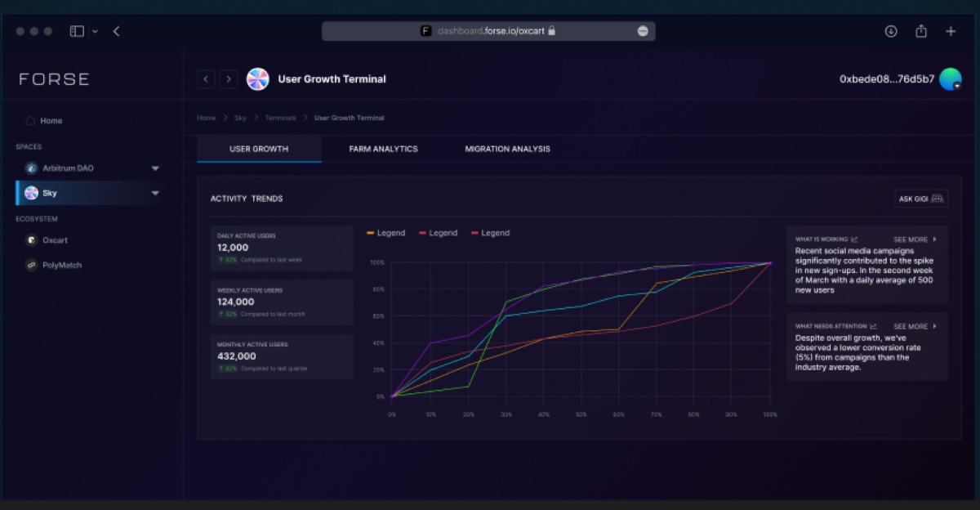Select PolyMatch in ecosystem list
This screenshot has width=980, height=510.
pyautogui.click(x=62, y=265)
